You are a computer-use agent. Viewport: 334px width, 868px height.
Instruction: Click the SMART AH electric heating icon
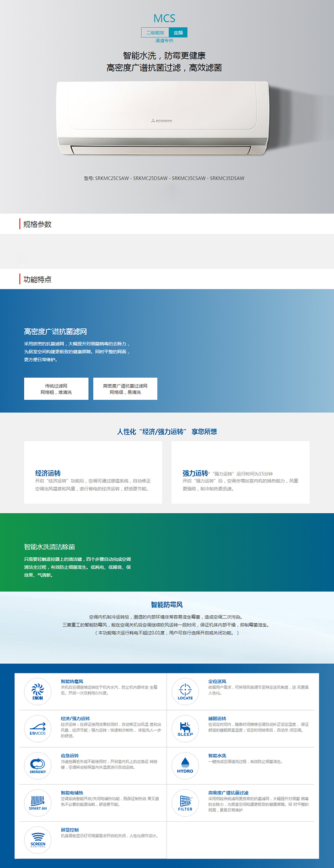[x=38, y=803]
